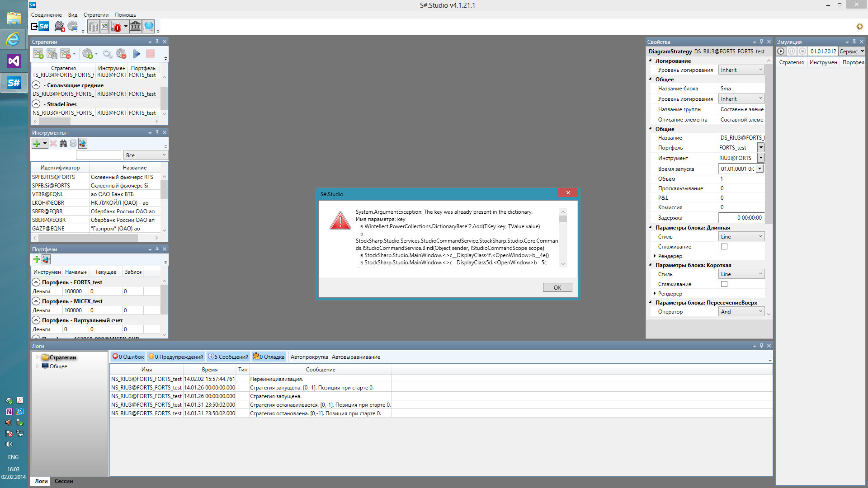Collapse the Скользящие средние group
This screenshot has width=868, height=488.
coord(36,85)
